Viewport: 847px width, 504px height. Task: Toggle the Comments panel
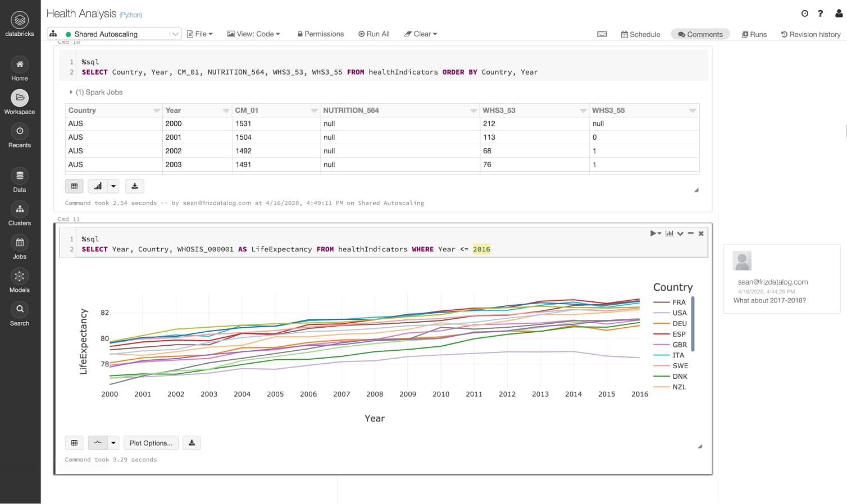pyautogui.click(x=700, y=34)
